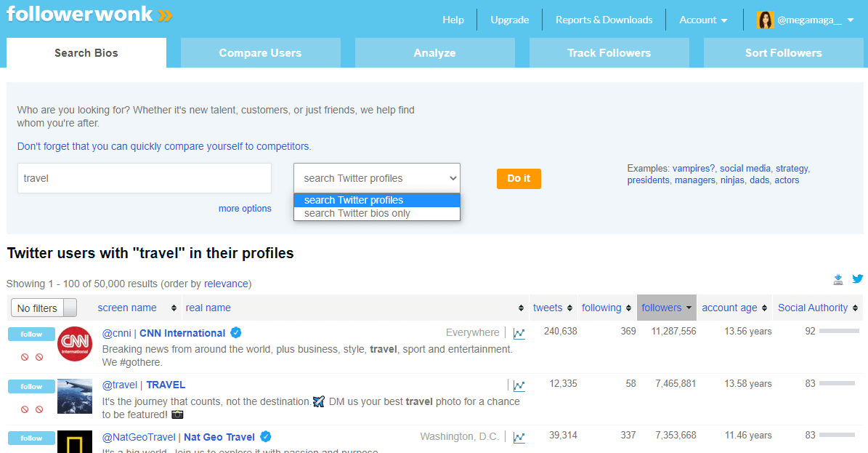Click the social media example link
Screen dimensions: 868x453
tap(745, 169)
